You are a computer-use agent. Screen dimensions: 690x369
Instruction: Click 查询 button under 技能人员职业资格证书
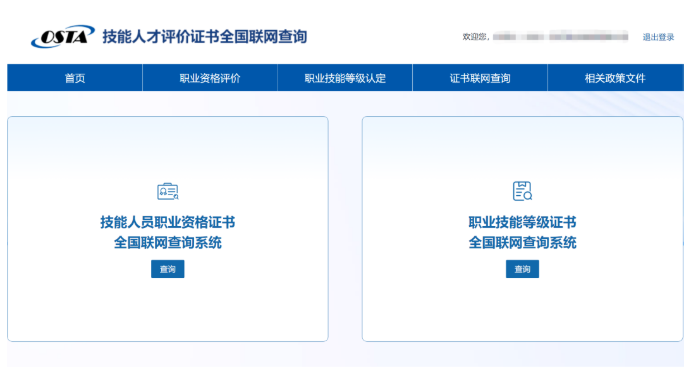(x=168, y=269)
